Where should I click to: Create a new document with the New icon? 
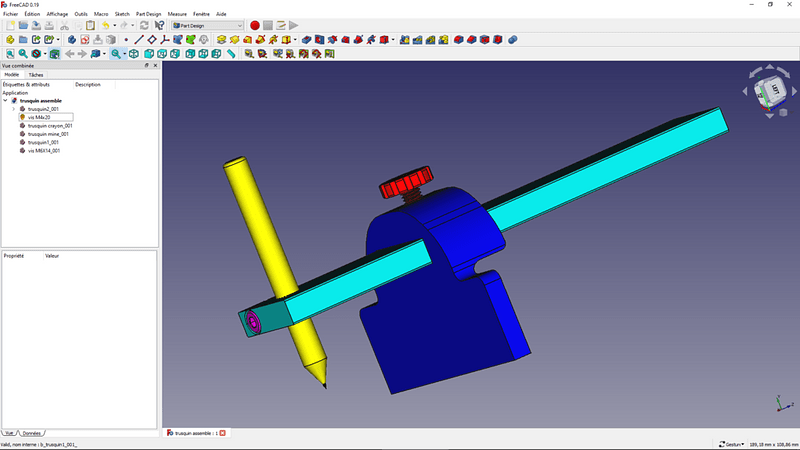tap(10, 26)
